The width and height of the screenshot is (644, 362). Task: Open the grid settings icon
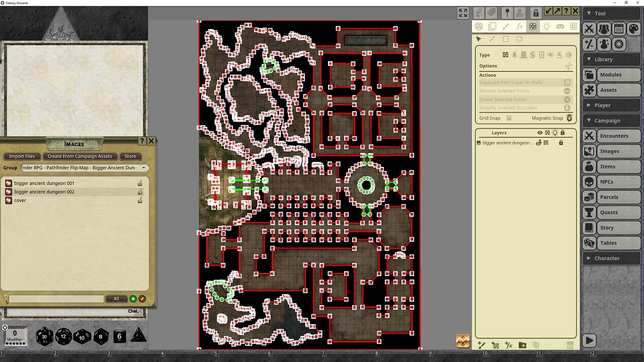[573, 27]
